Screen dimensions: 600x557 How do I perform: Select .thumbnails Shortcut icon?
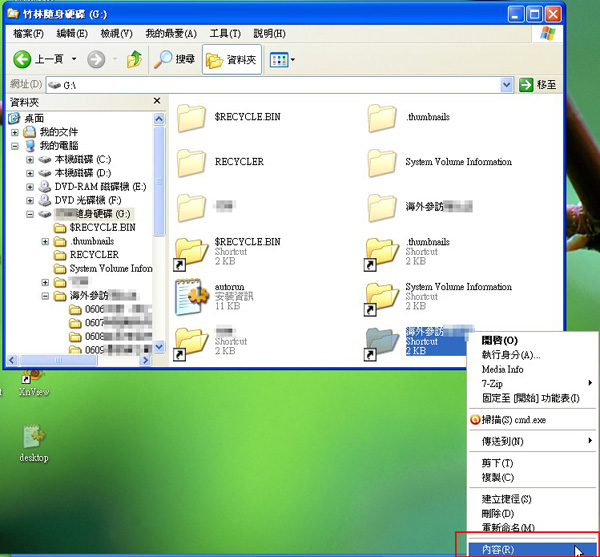point(380,253)
